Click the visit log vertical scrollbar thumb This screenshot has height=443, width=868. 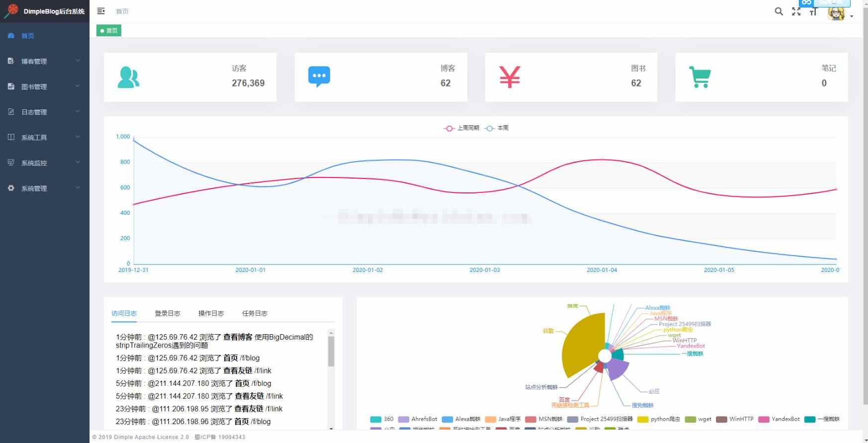(x=331, y=351)
